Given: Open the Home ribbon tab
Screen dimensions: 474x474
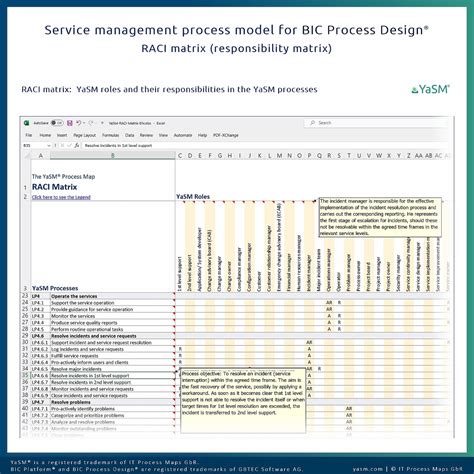Looking at the screenshot, I should click(x=45, y=135).
